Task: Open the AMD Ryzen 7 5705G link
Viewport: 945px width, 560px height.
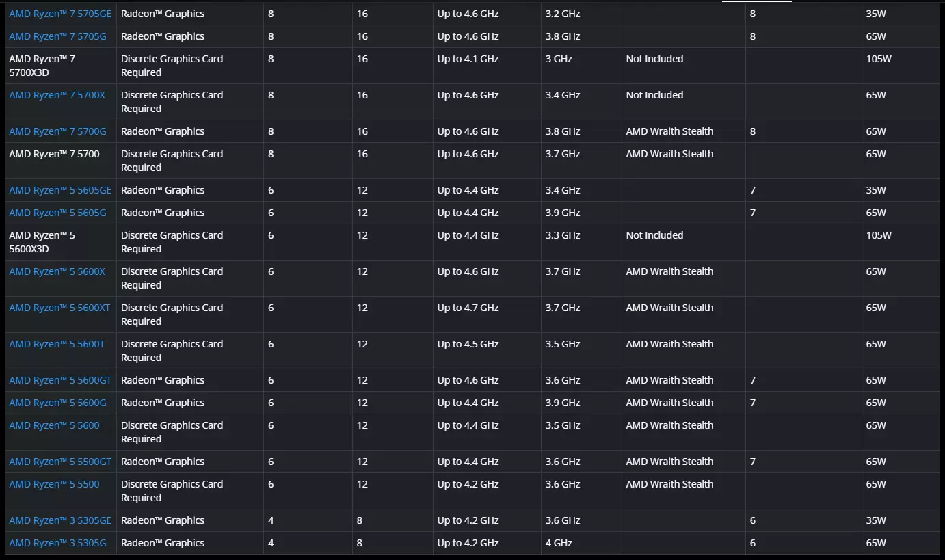Action: point(57,36)
